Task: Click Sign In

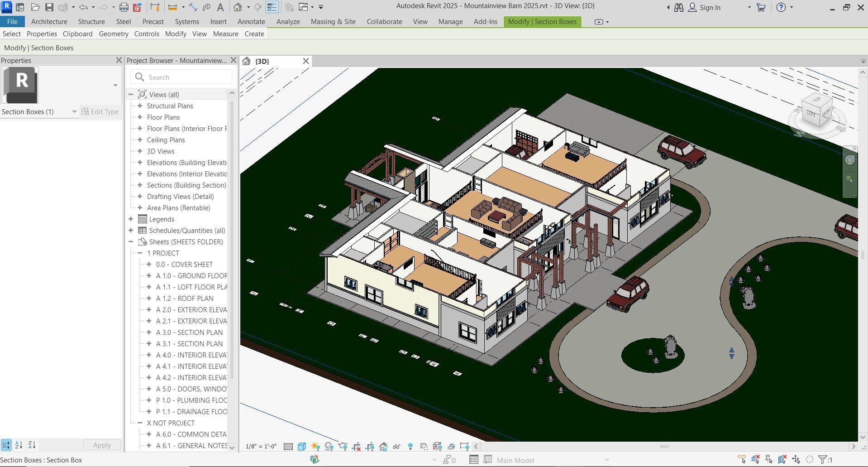Action: point(710,7)
